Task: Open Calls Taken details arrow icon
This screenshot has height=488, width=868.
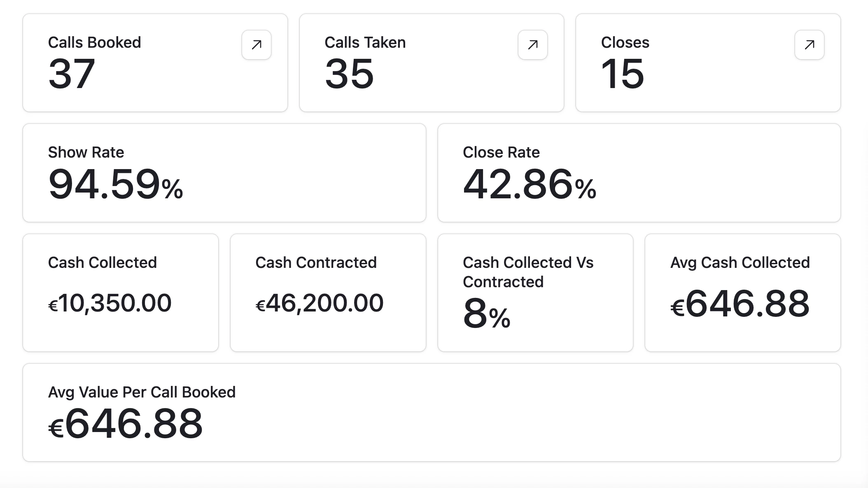Action: [532, 44]
